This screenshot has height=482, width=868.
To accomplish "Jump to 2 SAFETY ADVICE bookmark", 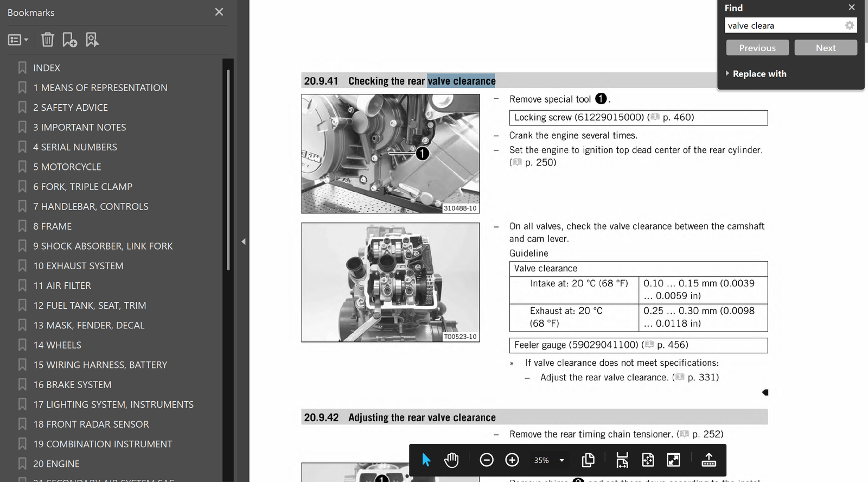I will pos(71,107).
